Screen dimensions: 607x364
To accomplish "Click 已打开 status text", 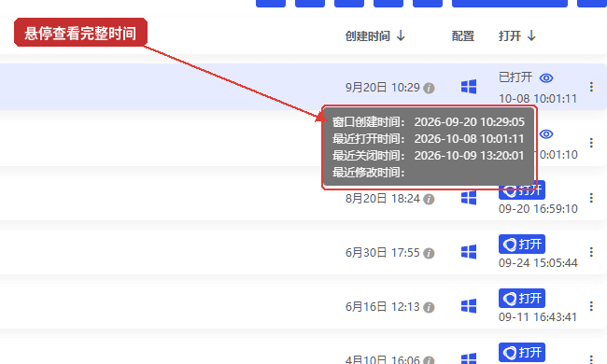I will click(515, 77).
